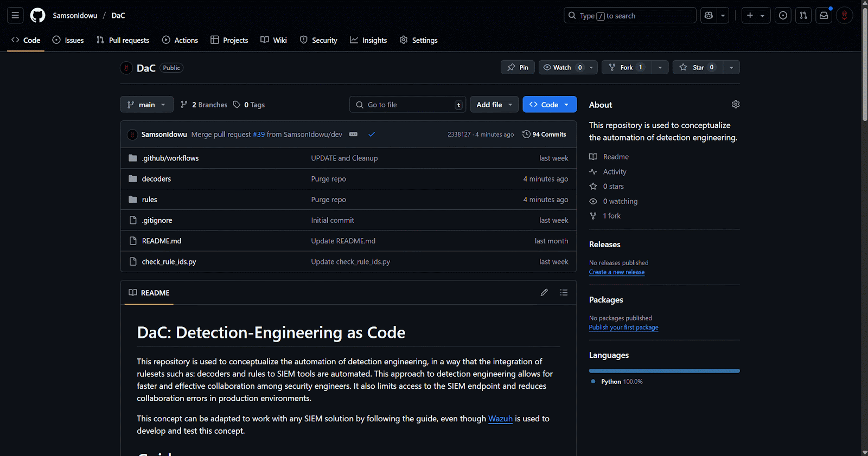868x456 pixels.
Task: Switch to the Settings tab
Action: 418,40
